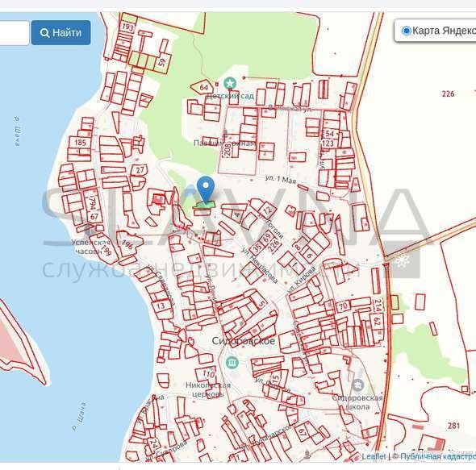Select cadastral parcel labeled 193
This screenshot has width=476, height=470.
(x=127, y=27)
